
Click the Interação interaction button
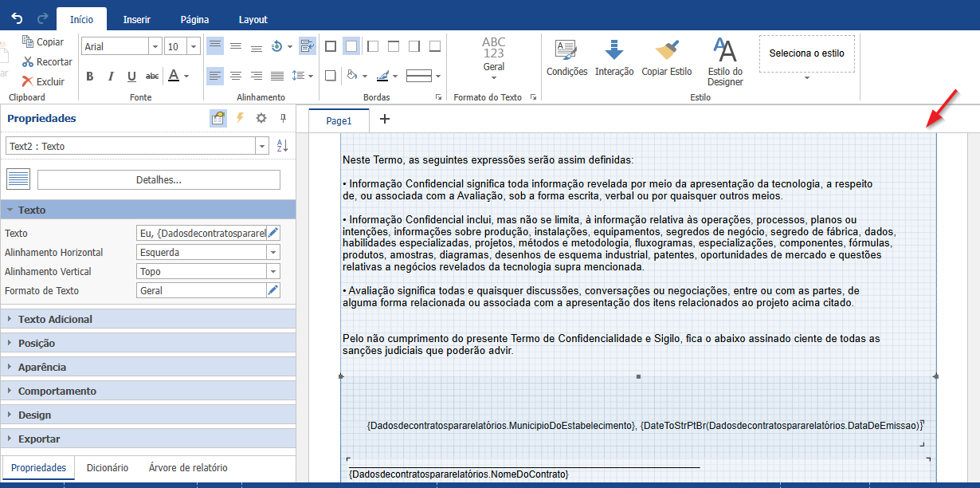click(x=614, y=57)
